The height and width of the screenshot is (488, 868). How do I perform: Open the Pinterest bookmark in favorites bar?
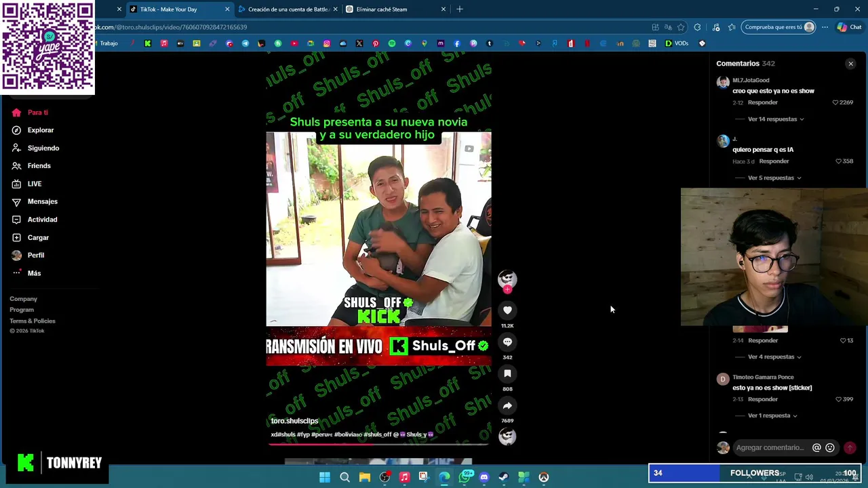point(376,43)
